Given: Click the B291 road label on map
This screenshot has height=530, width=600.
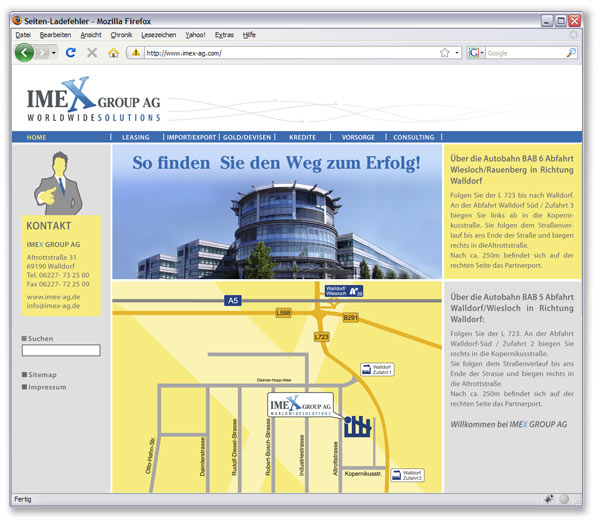Looking at the screenshot, I should (x=351, y=317).
